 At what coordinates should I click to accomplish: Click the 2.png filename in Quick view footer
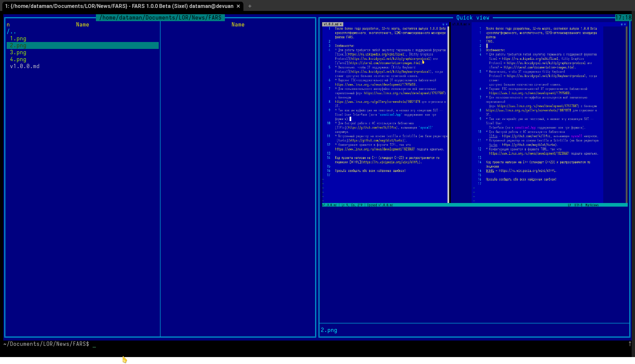click(329, 330)
